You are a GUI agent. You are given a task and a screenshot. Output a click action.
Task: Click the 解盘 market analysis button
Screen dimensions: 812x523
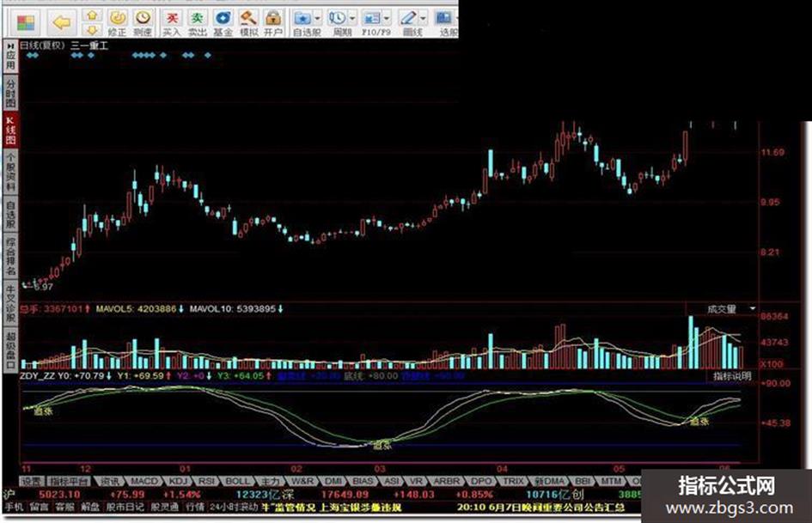click(x=90, y=507)
